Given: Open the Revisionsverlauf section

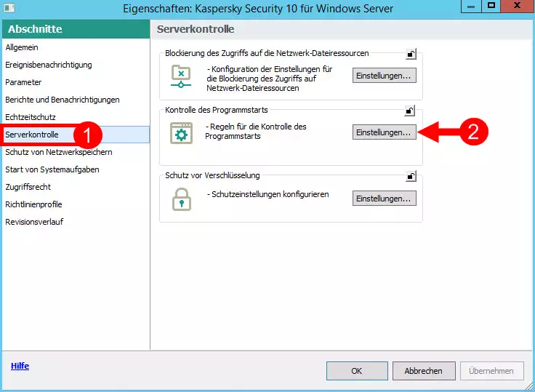Looking at the screenshot, I should [34, 222].
